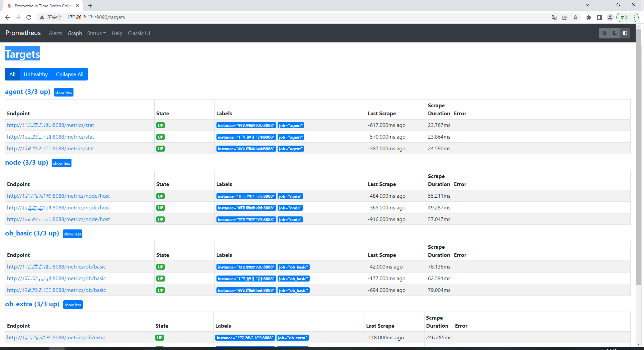Click UP state badge in 23.767ms agent row

[161, 126]
